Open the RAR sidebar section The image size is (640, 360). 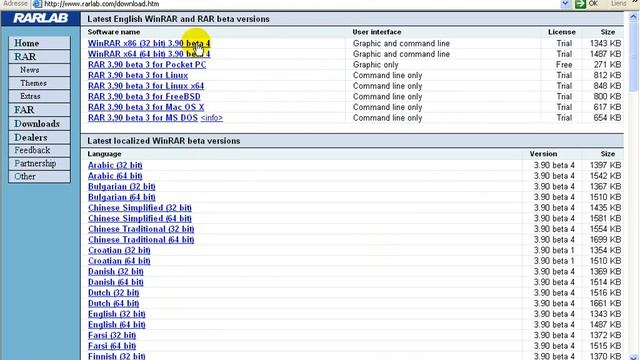click(39, 56)
